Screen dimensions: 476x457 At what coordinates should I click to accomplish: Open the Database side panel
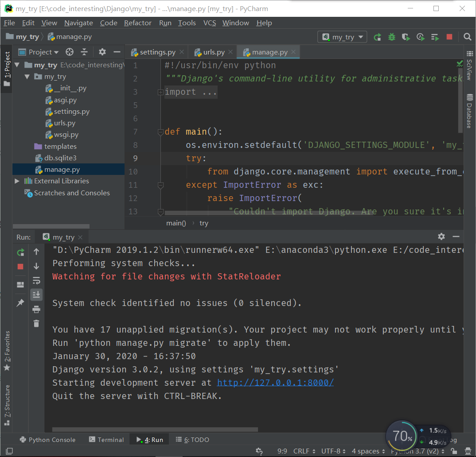click(x=470, y=111)
